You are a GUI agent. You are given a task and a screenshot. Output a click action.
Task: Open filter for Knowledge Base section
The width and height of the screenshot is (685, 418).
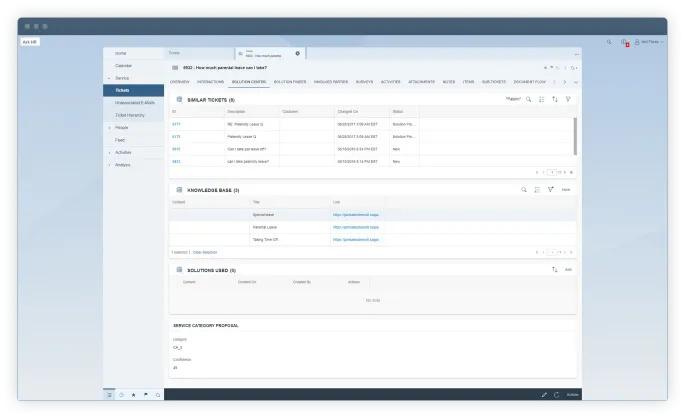(550, 189)
